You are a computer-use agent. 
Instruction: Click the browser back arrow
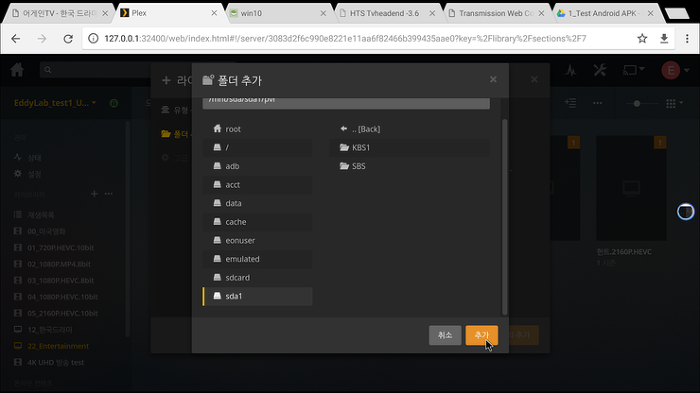coord(16,39)
